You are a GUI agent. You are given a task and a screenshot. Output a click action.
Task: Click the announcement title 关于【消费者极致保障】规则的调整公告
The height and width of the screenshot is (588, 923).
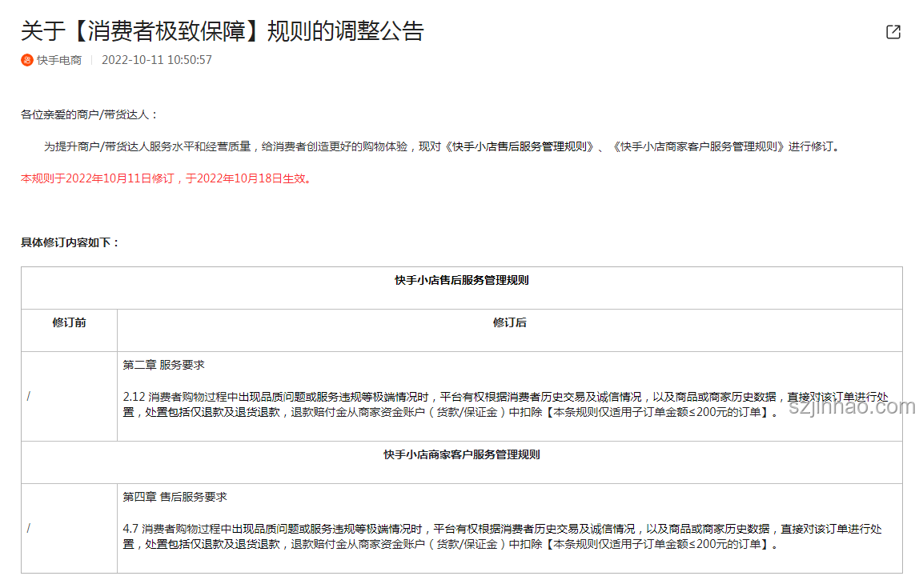click(x=223, y=31)
